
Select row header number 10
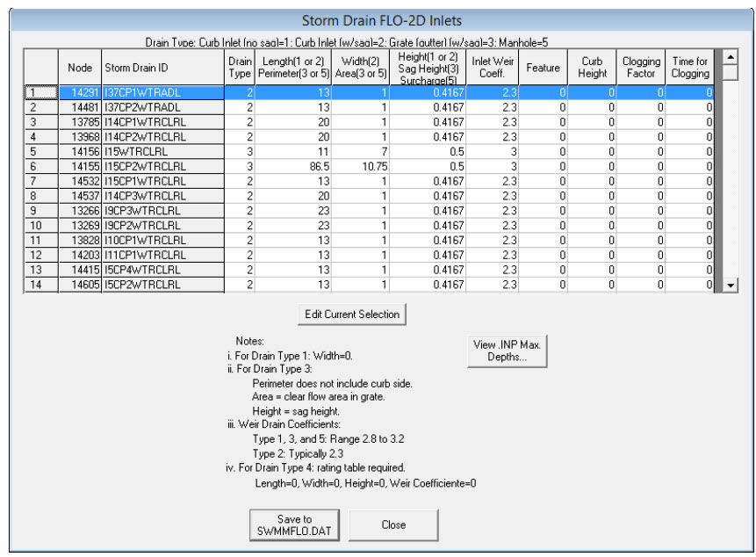(40, 225)
